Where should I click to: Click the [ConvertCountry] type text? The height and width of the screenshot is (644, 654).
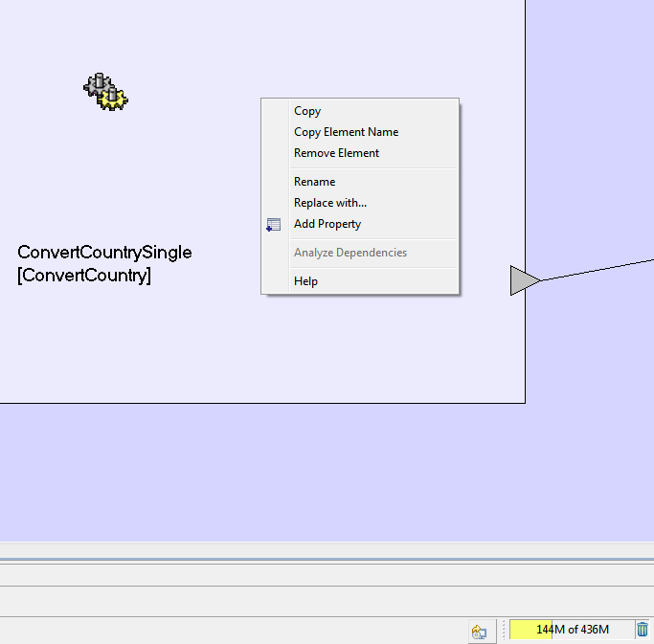point(84,276)
